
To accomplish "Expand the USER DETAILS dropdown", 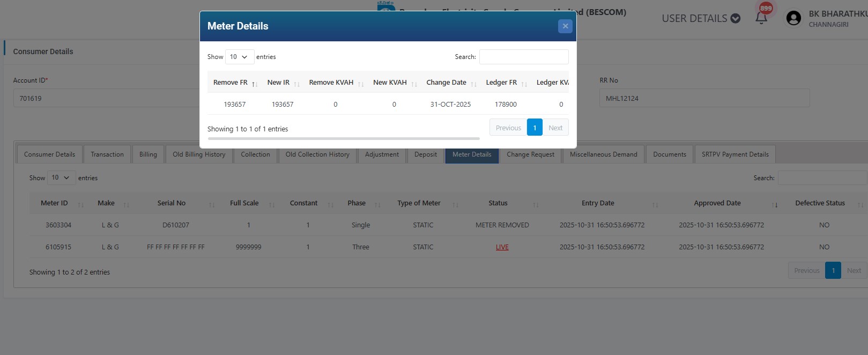I will 701,18.
